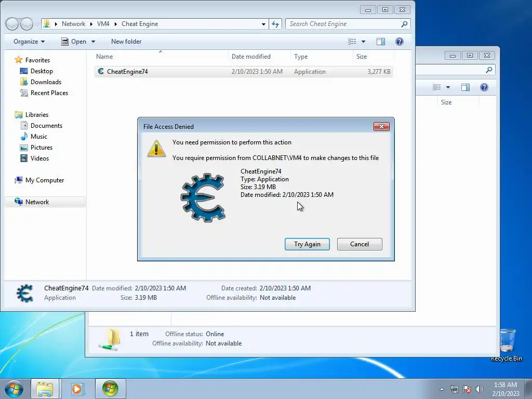The width and height of the screenshot is (532, 399).
Task: Click the Music note icon in Libraries
Action: pos(24,137)
